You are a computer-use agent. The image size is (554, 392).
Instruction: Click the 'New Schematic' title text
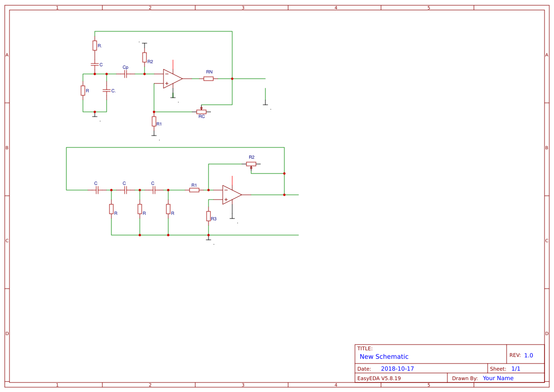tap(384, 356)
